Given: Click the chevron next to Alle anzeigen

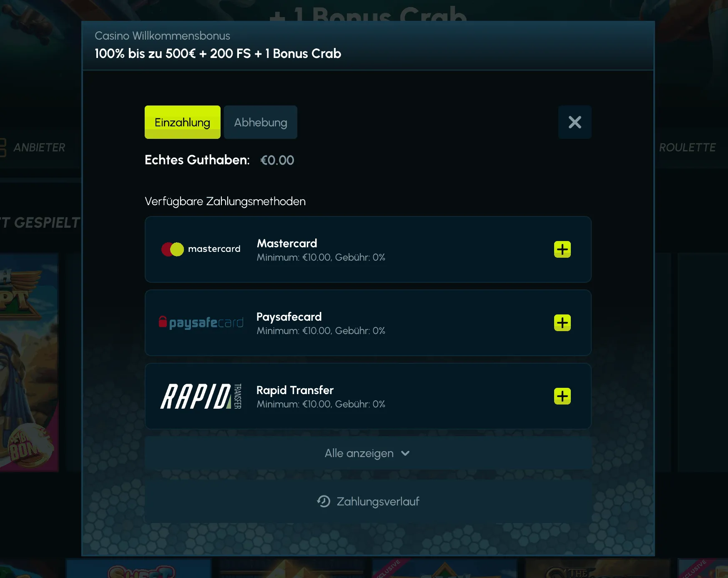Looking at the screenshot, I should click(x=405, y=453).
